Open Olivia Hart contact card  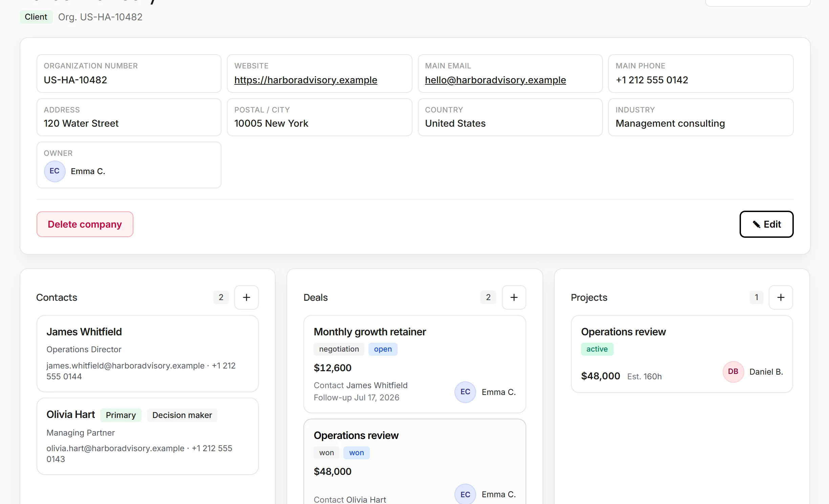click(x=147, y=436)
